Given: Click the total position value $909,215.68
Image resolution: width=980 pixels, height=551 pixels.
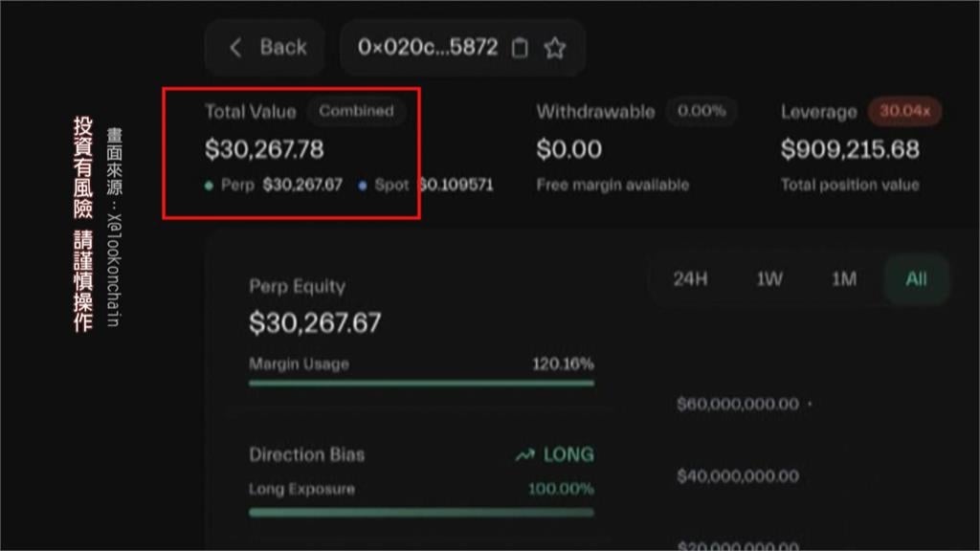Looking at the screenshot, I should tap(850, 149).
